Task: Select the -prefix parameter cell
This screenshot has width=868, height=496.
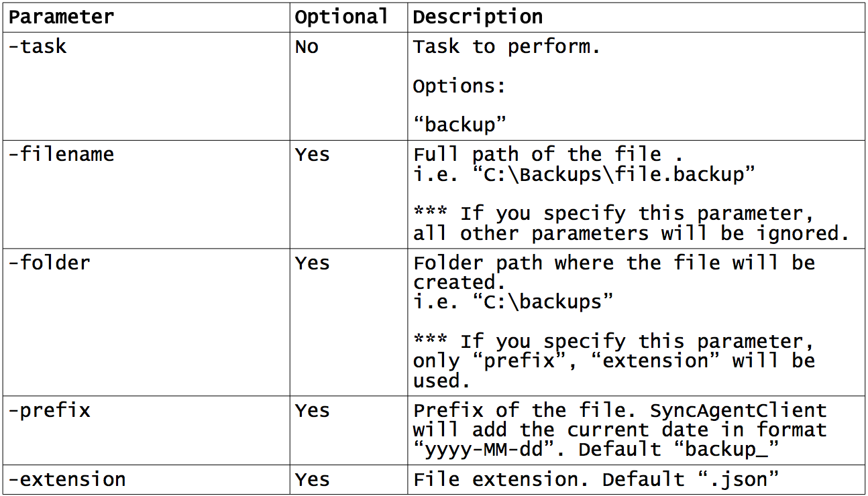Action: [49, 410]
